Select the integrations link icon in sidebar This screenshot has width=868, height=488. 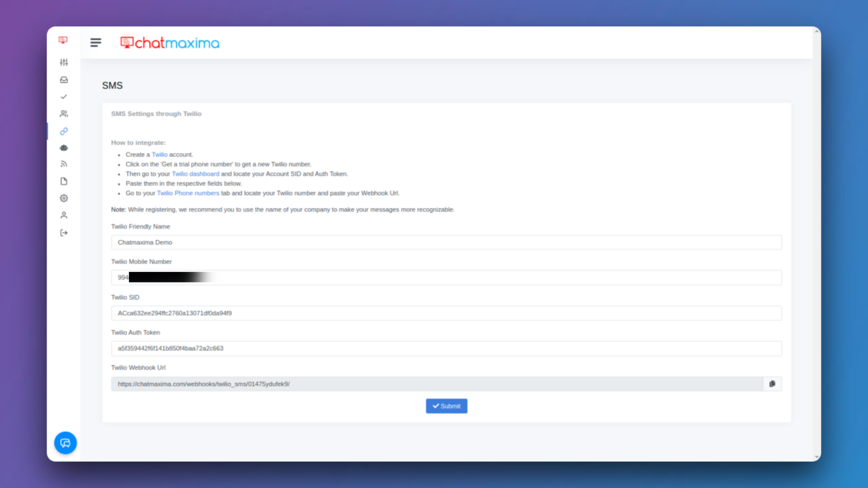click(x=64, y=131)
